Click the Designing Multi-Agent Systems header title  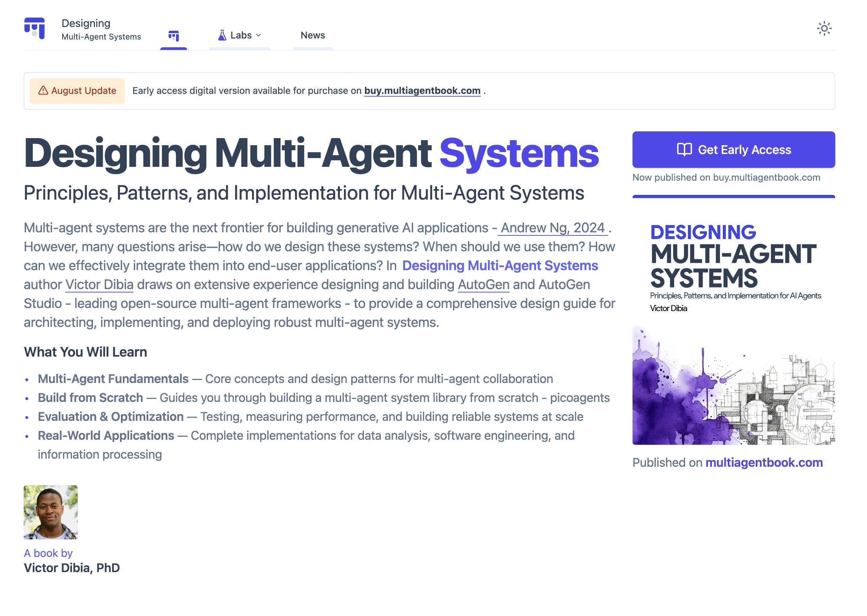click(101, 29)
